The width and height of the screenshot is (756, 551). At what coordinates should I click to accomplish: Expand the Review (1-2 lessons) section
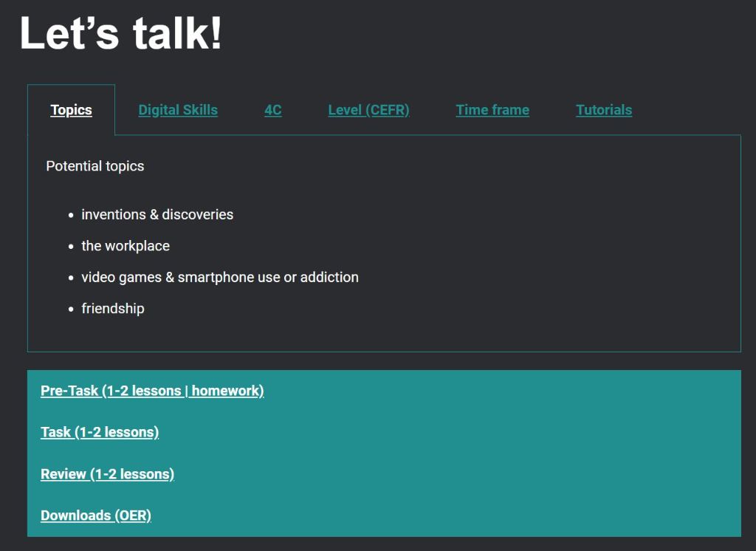[x=107, y=474]
